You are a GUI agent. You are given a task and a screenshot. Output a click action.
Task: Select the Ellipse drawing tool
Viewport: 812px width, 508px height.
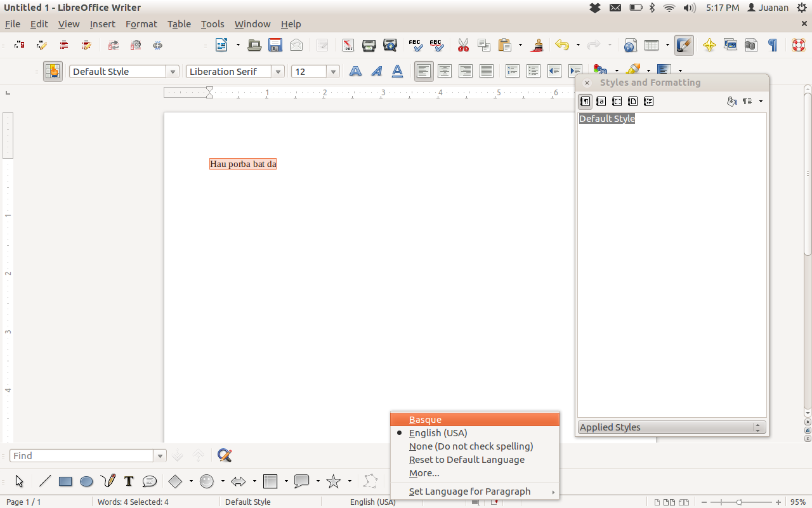[x=87, y=481]
